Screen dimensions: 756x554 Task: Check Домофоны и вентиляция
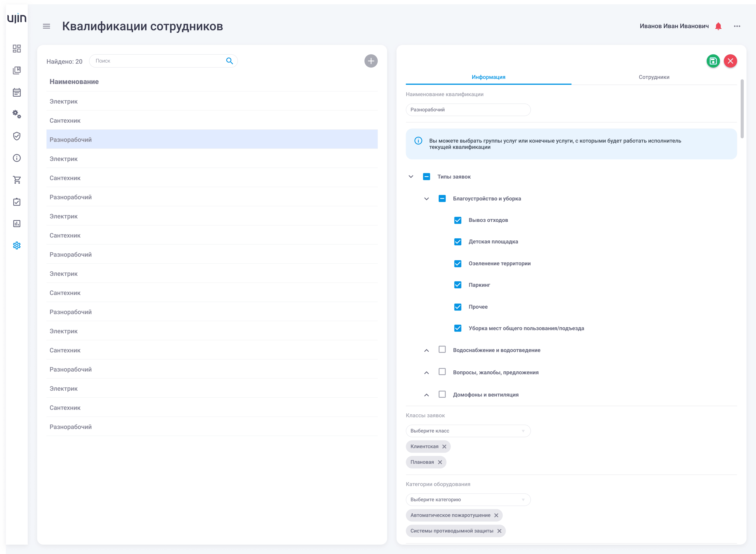coord(442,394)
